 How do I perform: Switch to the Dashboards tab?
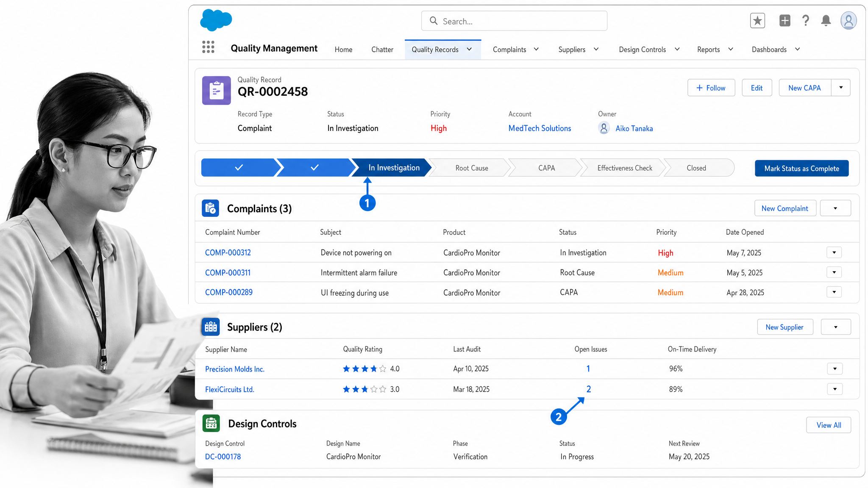point(769,50)
